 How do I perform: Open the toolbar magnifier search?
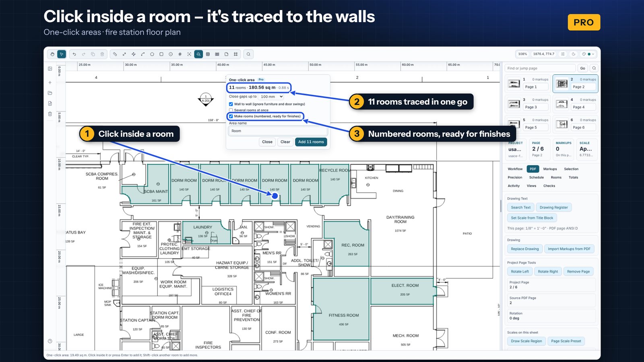[248, 54]
